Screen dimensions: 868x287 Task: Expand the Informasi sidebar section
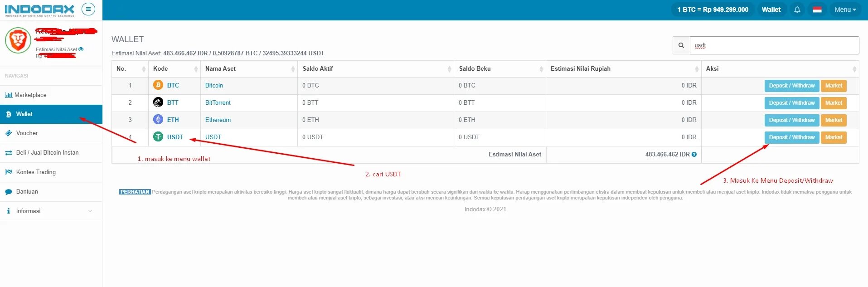point(51,211)
